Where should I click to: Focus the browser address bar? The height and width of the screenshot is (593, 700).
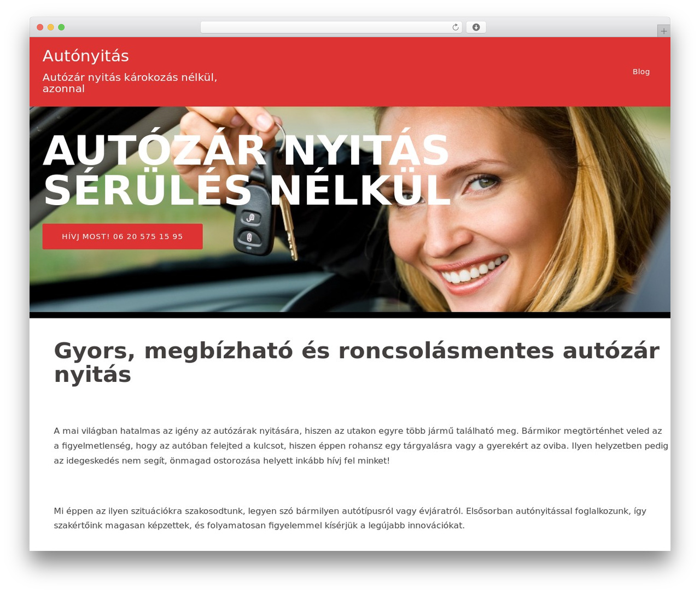(x=331, y=27)
